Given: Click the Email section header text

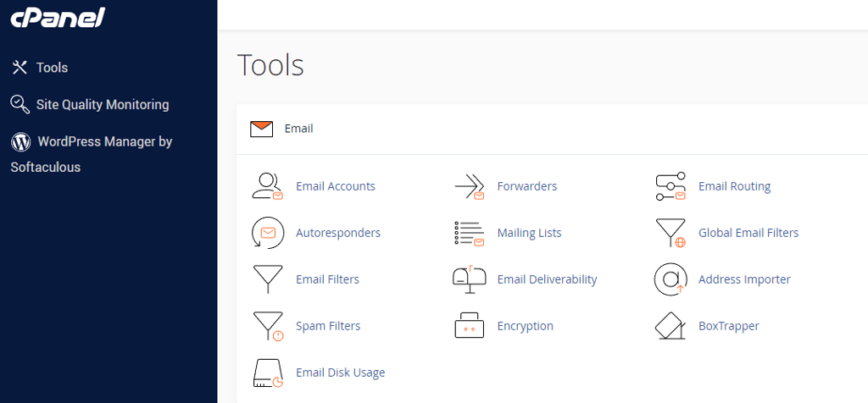Looking at the screenshot, I should tap(299, 129).
